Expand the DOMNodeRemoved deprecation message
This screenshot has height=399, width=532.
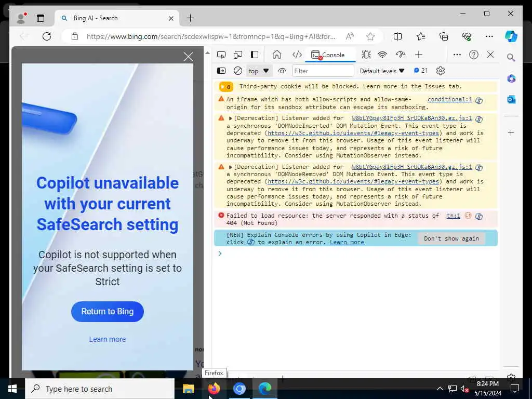(x=230, y=167)
